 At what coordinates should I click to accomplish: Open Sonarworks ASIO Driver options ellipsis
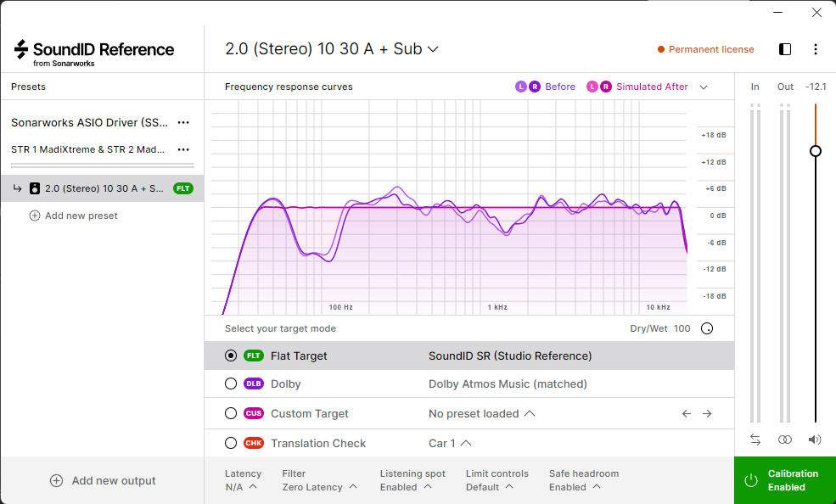coord(183,122)
